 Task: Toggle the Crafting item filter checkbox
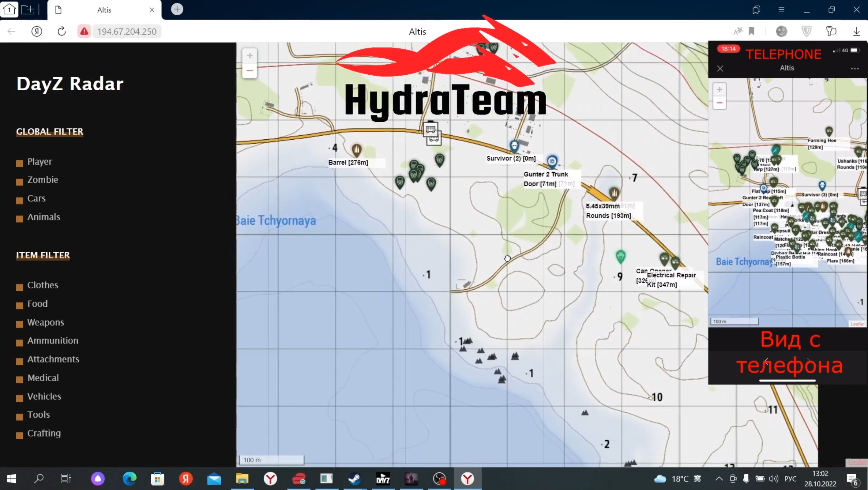point(20,435)
